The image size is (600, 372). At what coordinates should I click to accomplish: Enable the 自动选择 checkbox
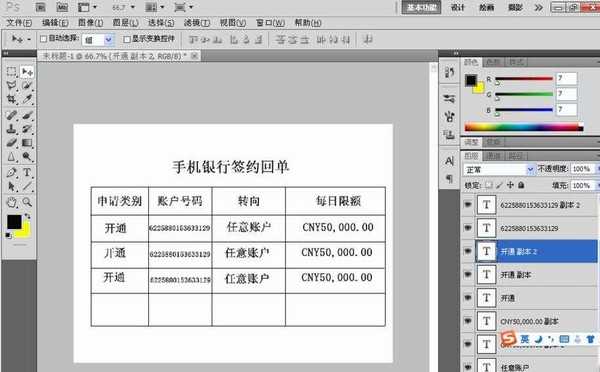(43, 39)
